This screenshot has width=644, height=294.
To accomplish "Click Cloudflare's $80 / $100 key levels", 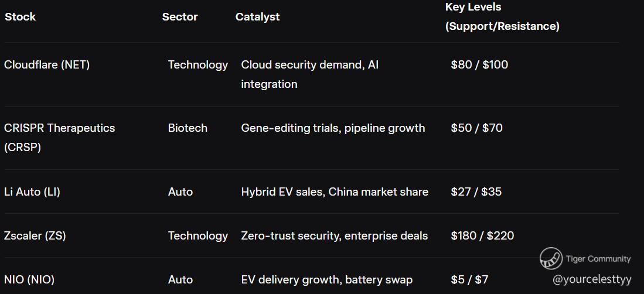I will [x=479, y=65].
